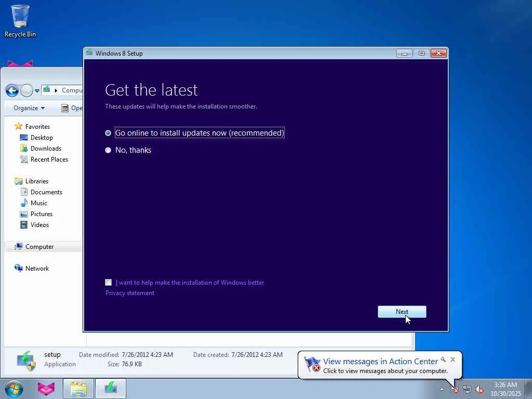Open the Privacy statement link

point(129,293)
